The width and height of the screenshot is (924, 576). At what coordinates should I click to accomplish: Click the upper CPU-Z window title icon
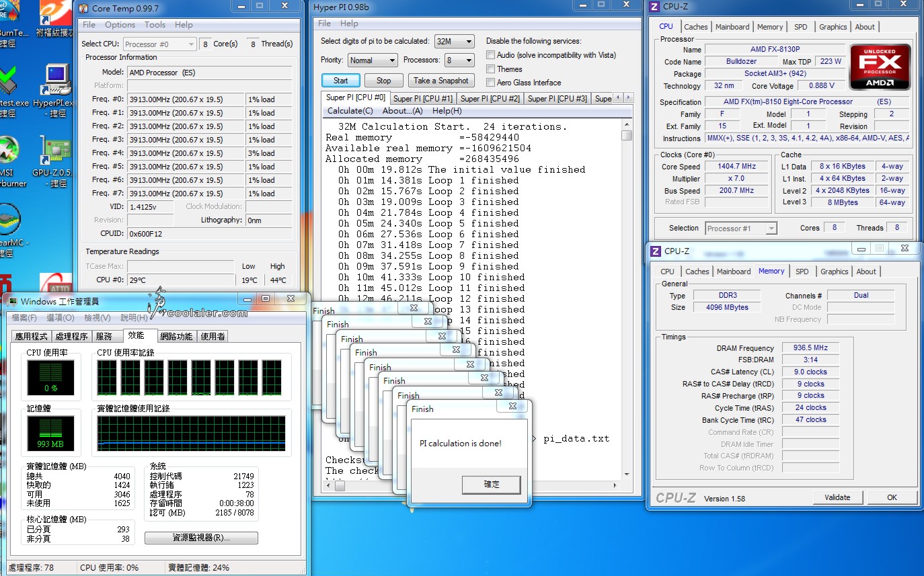click(x=654, y=7)
